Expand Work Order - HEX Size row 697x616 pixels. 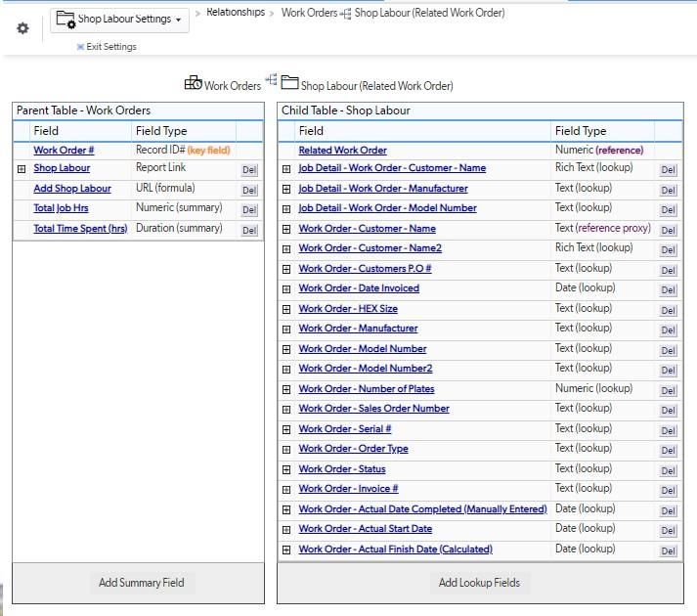286,309
